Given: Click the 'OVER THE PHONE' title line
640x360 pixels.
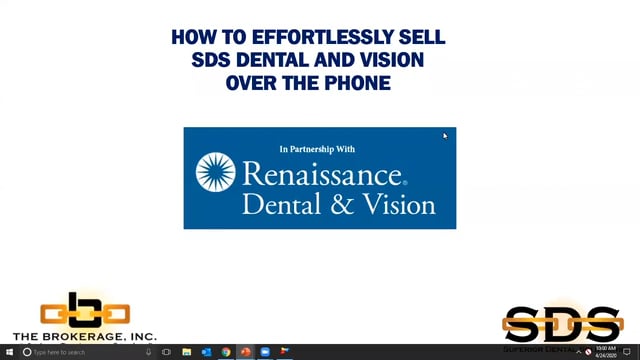Looking at the screenshot, I should [x=308, y=83].
